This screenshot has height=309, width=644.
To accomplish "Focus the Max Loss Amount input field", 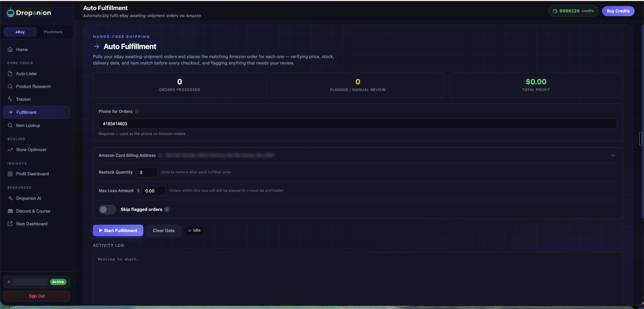I will click(x=154, y=191).
